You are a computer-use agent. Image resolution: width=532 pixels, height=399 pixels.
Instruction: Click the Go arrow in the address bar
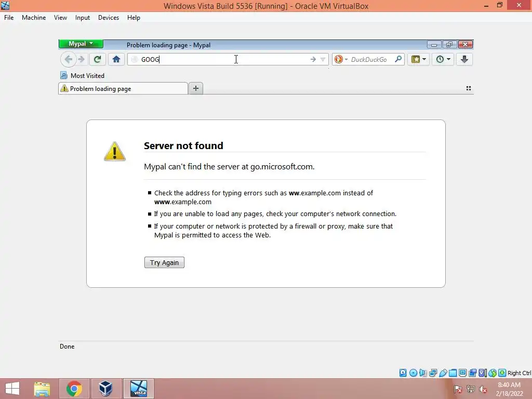tap(313, 59)
